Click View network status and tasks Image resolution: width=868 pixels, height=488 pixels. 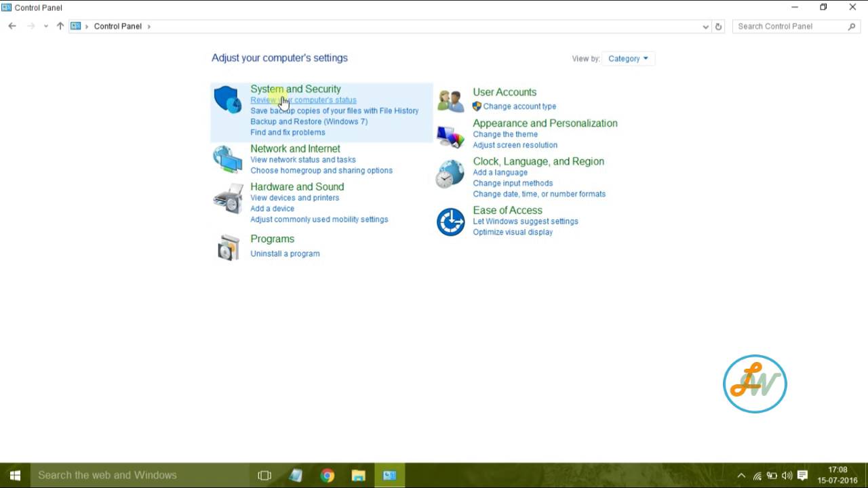tap(303, 160)
